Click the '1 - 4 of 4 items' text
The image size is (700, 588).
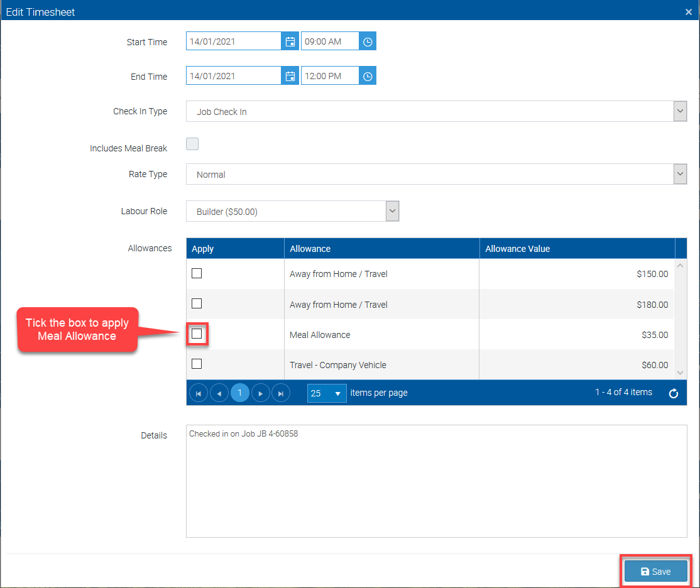(623, 392)
